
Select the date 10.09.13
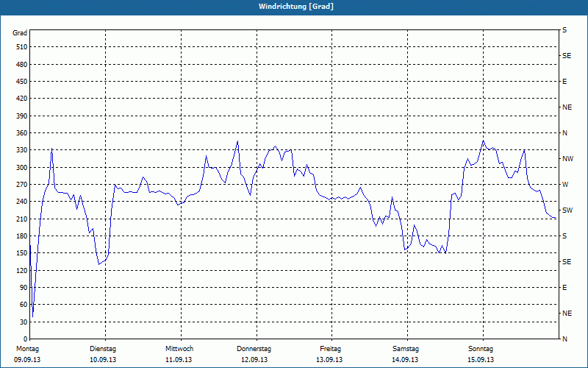tap(103, 360)
